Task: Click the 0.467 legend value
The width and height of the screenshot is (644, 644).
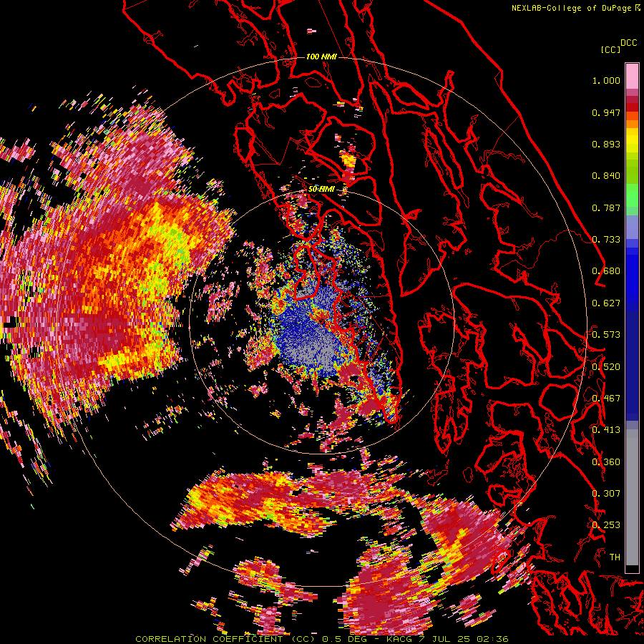Action: point(606,399)
